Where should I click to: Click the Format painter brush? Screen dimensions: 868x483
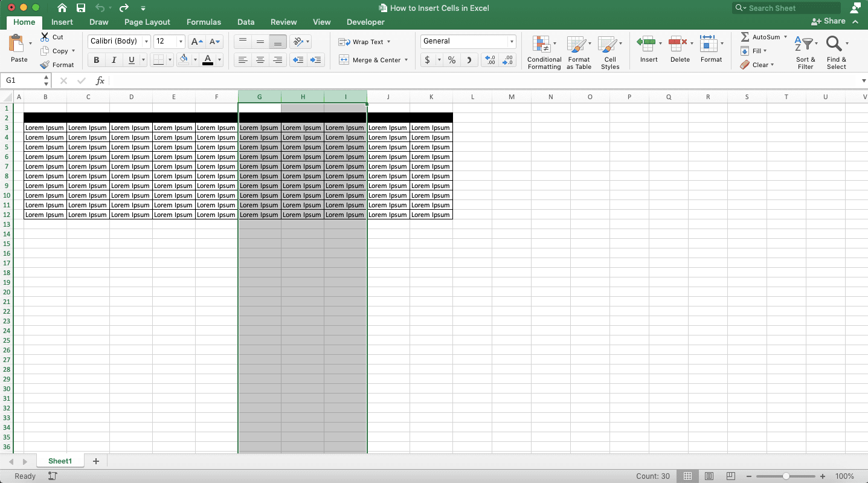pyautogui.click(x=45, y=65)
